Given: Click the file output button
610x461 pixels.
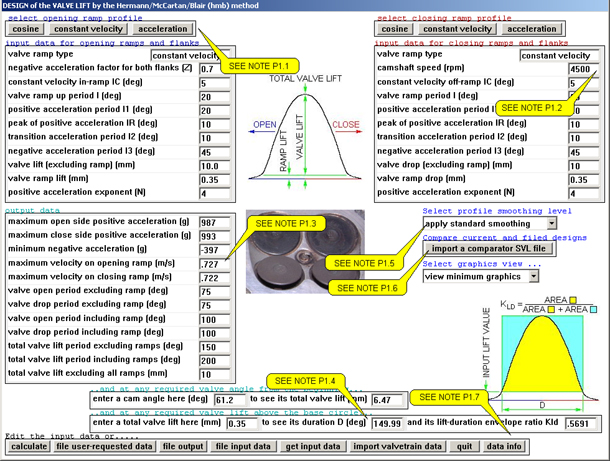Looking at the screenshot, I should (183, 446).
